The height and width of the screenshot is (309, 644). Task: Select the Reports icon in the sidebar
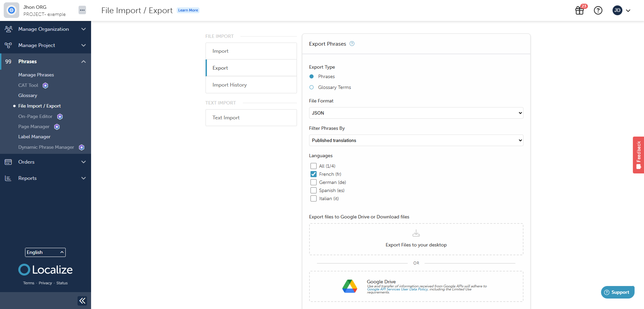(x=8, y=178)
